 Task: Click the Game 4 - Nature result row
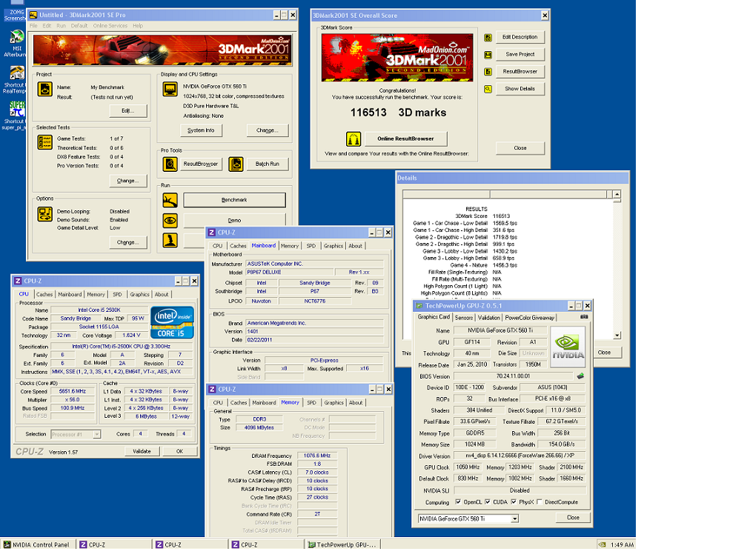pyautogui.click(x=465, y=265)
